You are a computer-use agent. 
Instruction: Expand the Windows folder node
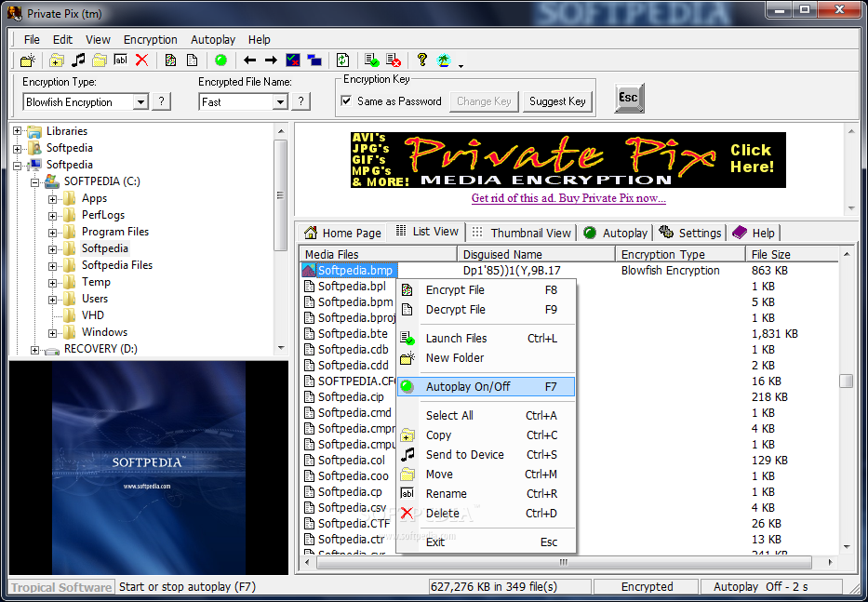(x=53, y=333)
